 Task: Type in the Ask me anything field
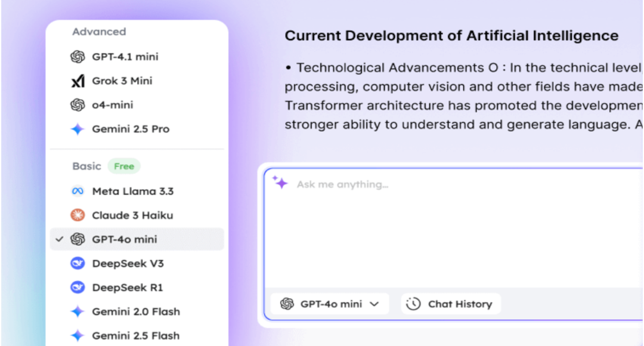[453, 227]
